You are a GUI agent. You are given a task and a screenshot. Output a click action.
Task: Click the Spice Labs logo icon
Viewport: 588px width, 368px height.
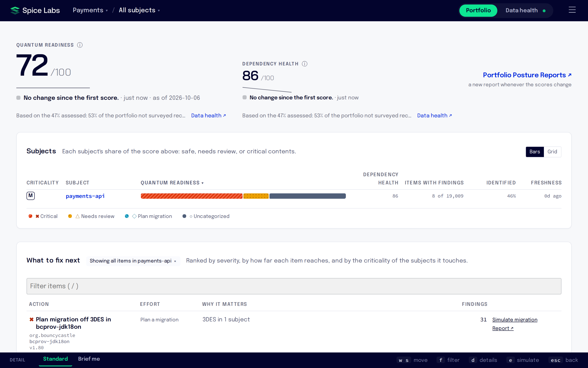tap(15, 10)
